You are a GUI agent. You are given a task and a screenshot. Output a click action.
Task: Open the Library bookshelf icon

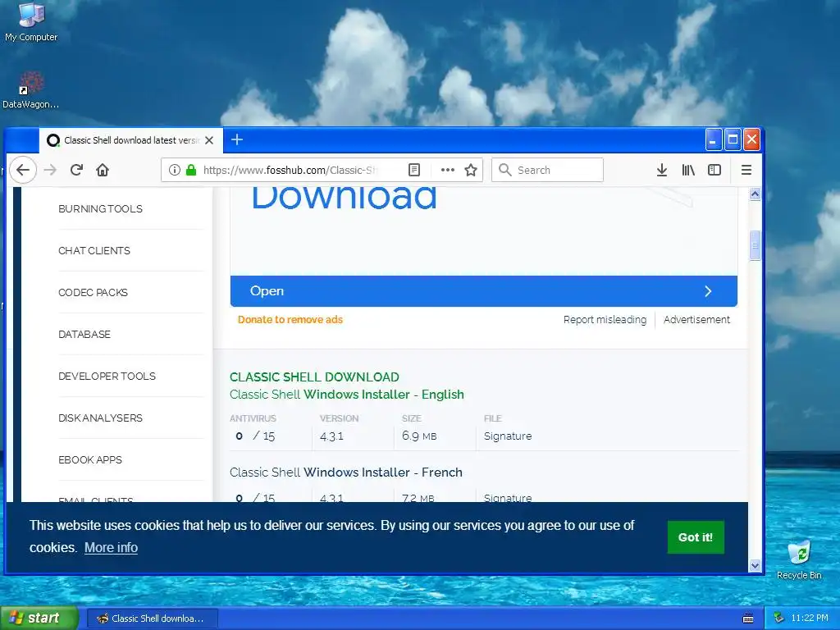point(688,170)
